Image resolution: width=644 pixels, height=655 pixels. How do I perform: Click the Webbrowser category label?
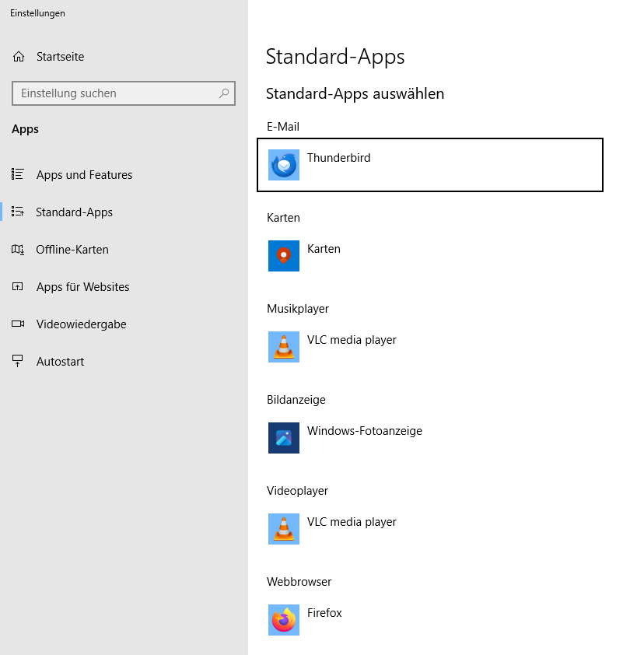click(299, 582)
